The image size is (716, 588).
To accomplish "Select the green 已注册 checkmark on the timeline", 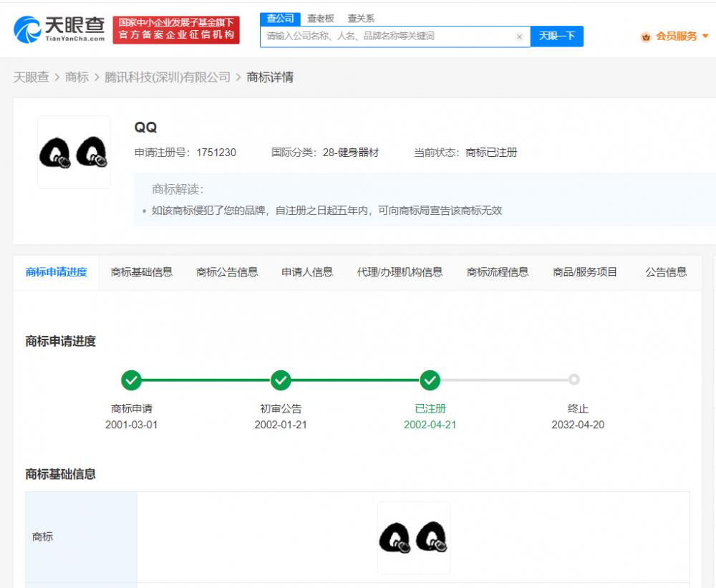I will click(x=430, y=380).
